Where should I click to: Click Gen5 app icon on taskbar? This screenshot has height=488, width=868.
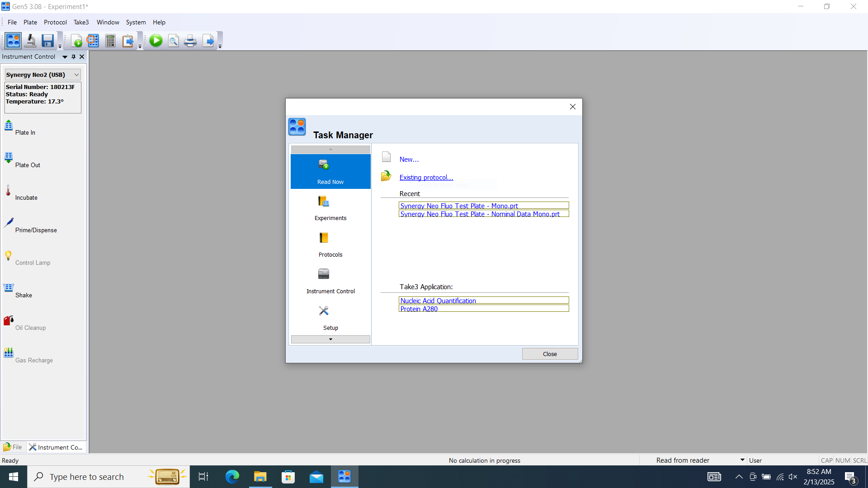coord(344,477)
